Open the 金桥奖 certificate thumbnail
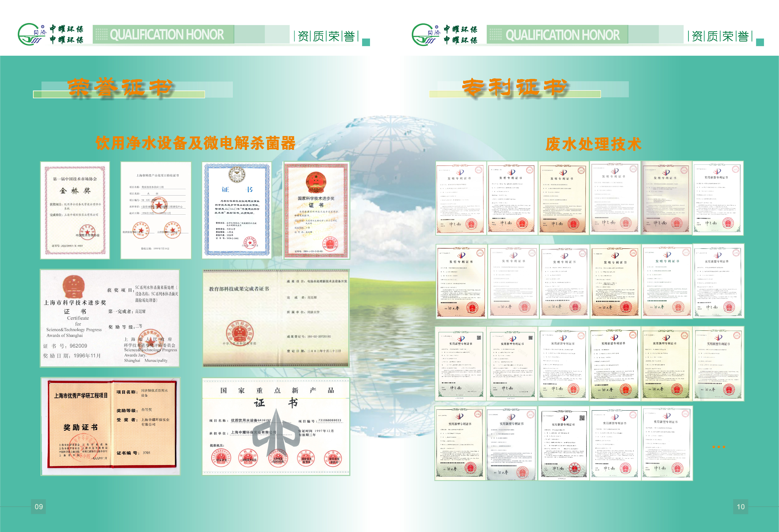This screenshot has height=532, width=779. tap(75, 210)
